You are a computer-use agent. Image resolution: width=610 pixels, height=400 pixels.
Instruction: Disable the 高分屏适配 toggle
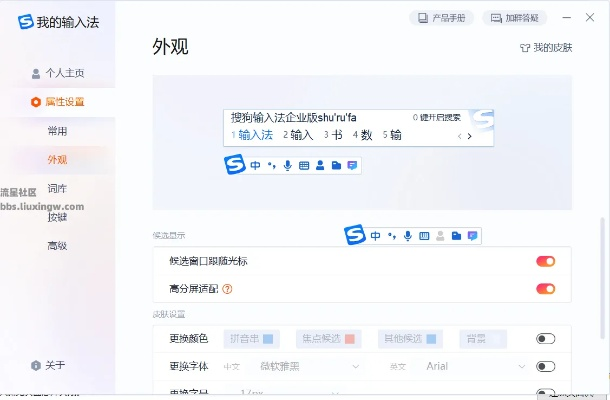point(545,289)
